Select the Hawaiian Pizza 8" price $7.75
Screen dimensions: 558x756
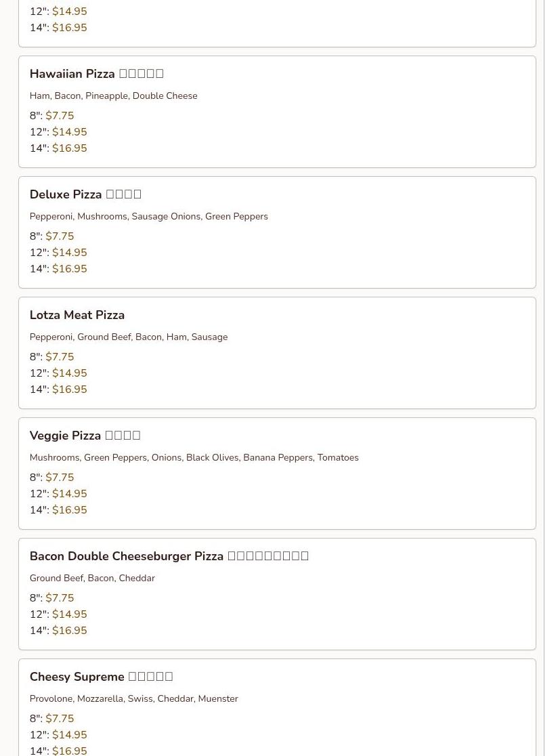pos(60,116)
